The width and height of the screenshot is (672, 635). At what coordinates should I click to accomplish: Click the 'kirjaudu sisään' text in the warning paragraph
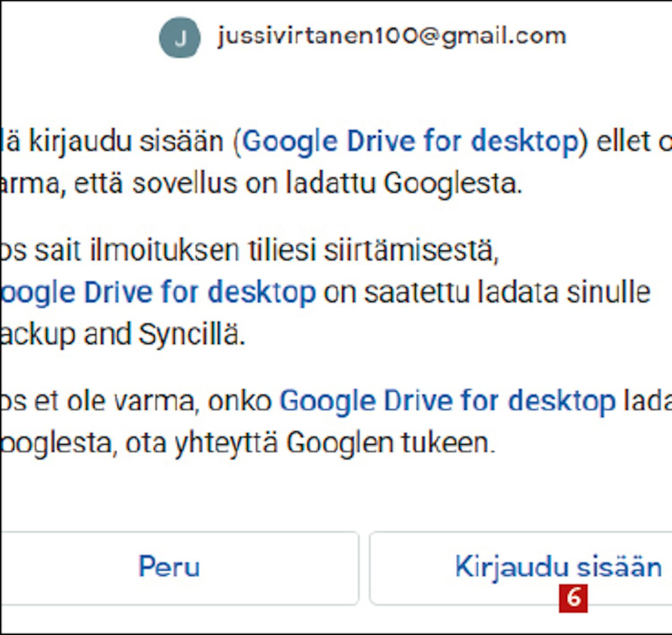(126, 142)
